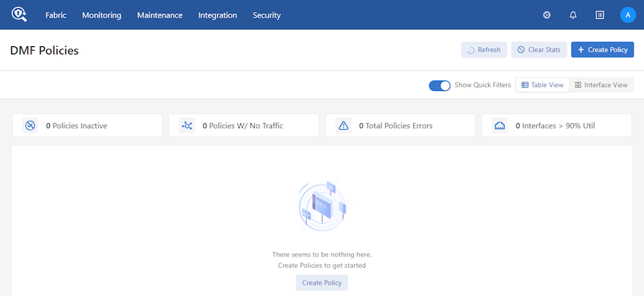Click the document panel icon in navbar

coord(599,15)
